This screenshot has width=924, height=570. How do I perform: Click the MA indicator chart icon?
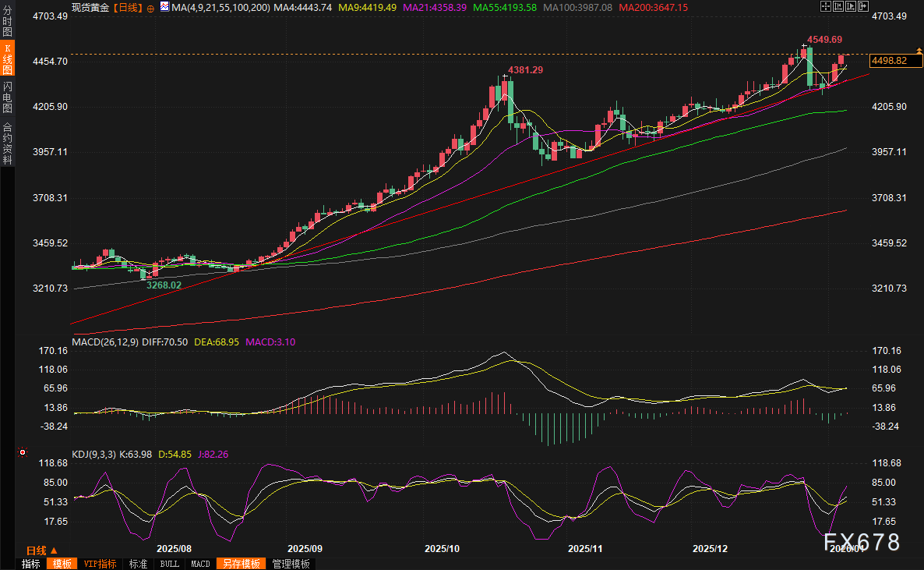(x=164, y=6)
